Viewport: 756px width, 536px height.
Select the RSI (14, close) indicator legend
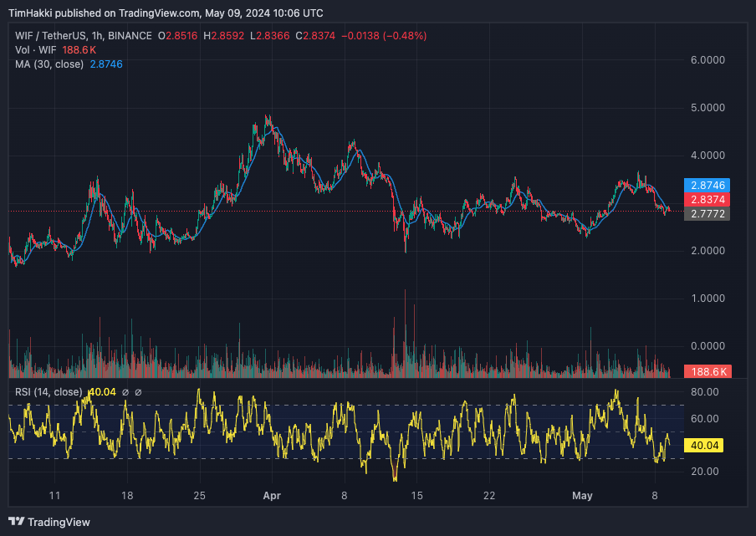(x=49, y=392)
